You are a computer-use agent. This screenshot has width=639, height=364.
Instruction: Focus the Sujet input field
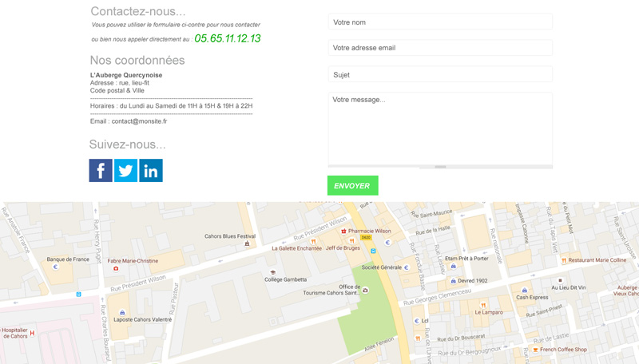(440, 74)
